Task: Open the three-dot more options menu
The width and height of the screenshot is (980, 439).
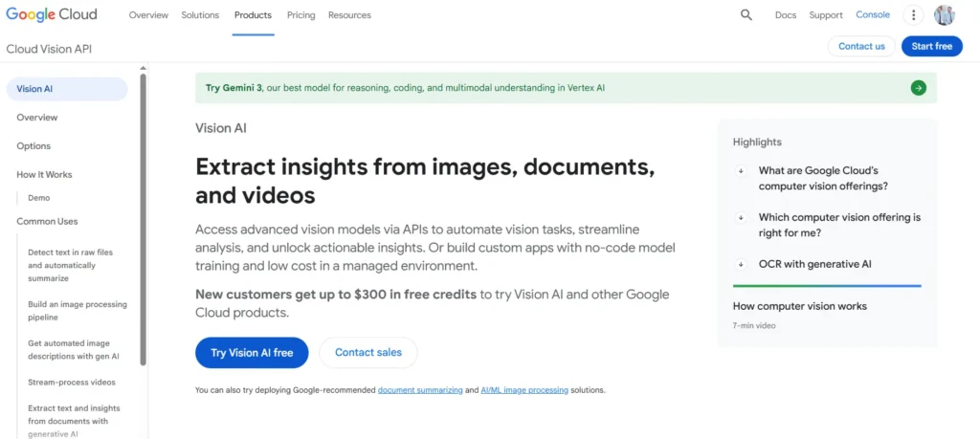Action: (x=913, y=15)
